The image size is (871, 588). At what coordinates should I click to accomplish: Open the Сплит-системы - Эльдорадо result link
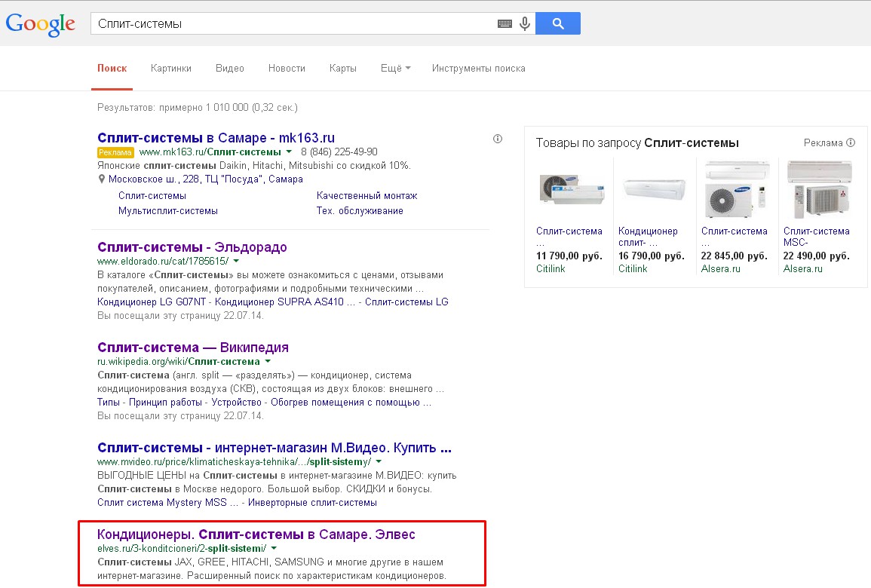(x=192, y=247)
